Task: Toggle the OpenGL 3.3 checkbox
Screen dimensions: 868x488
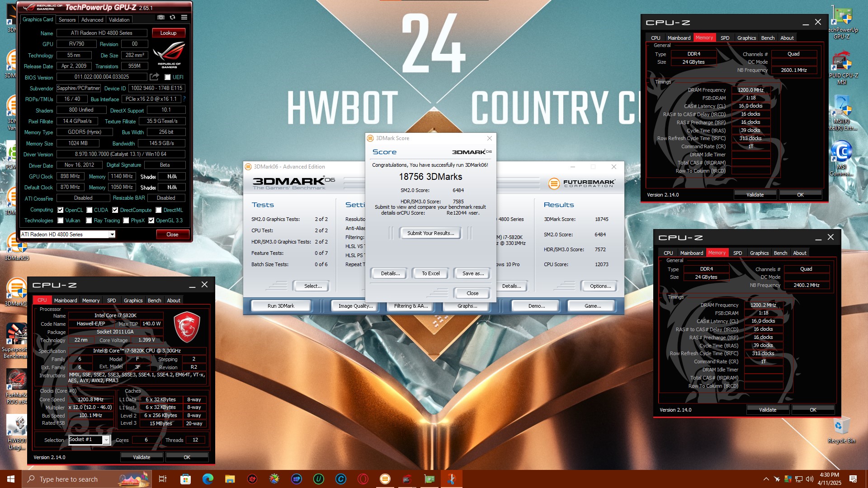Action: pos(151,221)
